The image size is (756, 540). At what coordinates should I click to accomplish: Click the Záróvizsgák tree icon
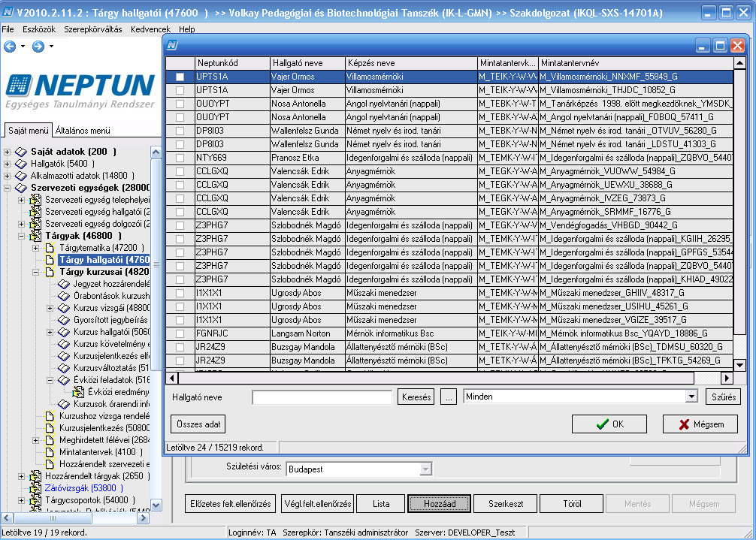35,488
